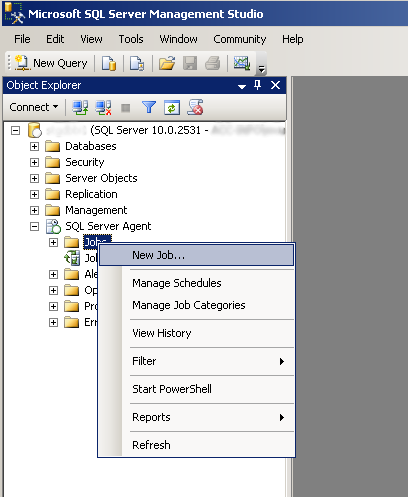408x497 pixels.
Task: Select the Databases tree item
Action: pos(91,146)
